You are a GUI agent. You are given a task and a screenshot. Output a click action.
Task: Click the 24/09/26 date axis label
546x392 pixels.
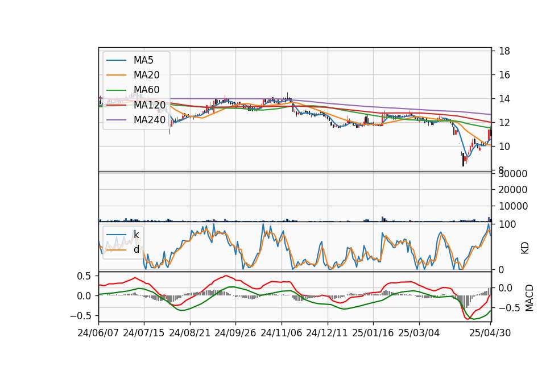235,333
